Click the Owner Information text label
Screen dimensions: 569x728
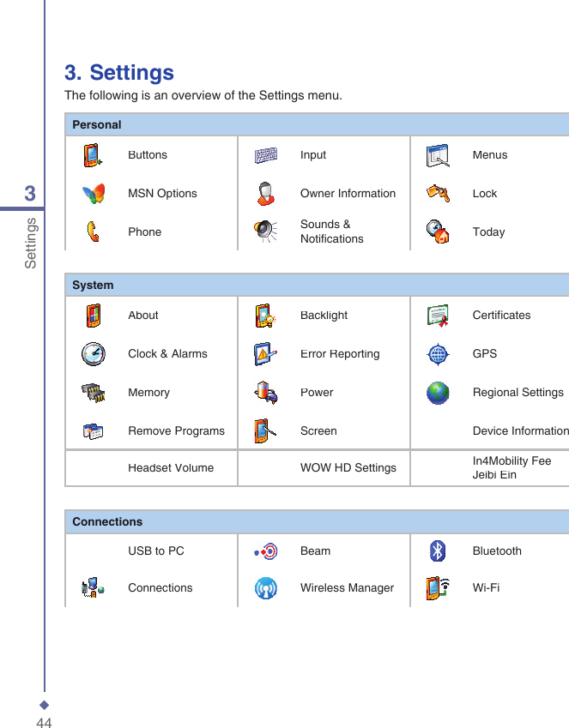coord(348,194)
